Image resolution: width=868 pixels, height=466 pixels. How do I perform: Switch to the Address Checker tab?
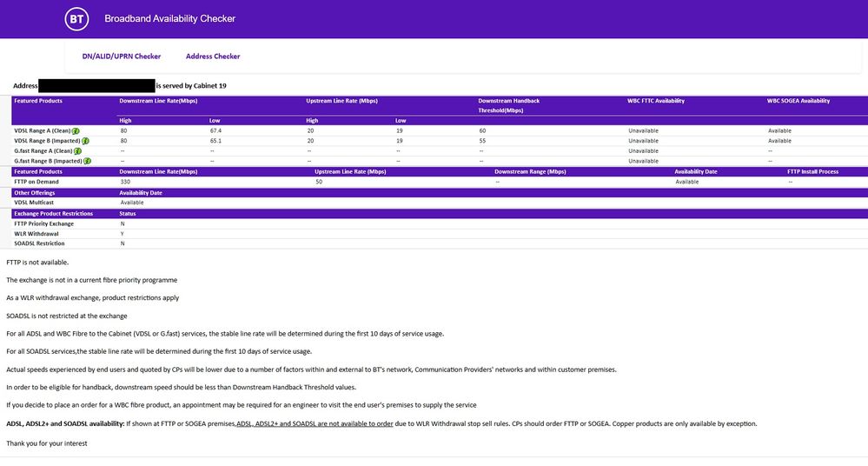(213, 57)
